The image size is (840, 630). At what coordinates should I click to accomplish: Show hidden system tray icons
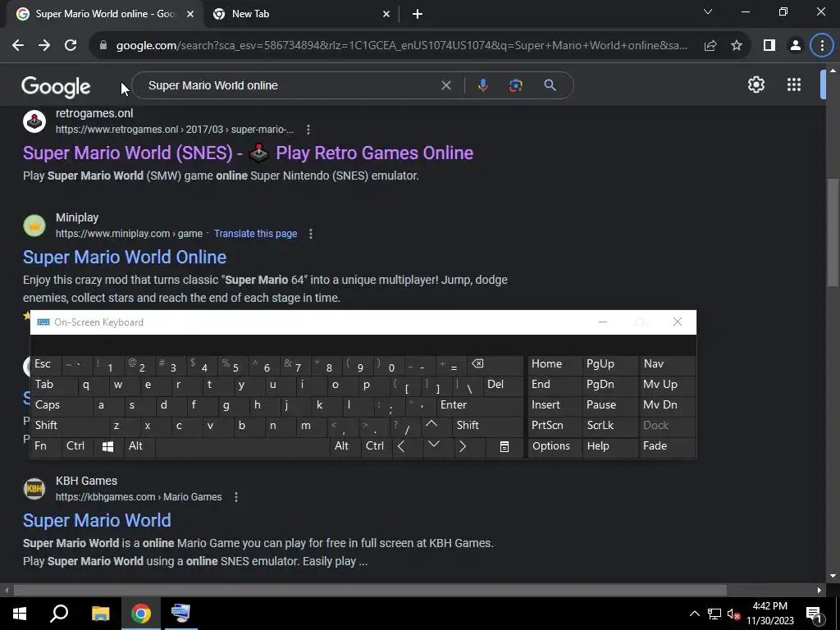point(694,614)
